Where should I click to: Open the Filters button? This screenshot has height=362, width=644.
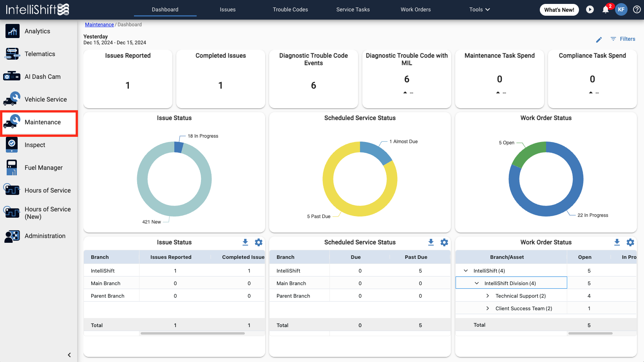click(x=623, y=39)
